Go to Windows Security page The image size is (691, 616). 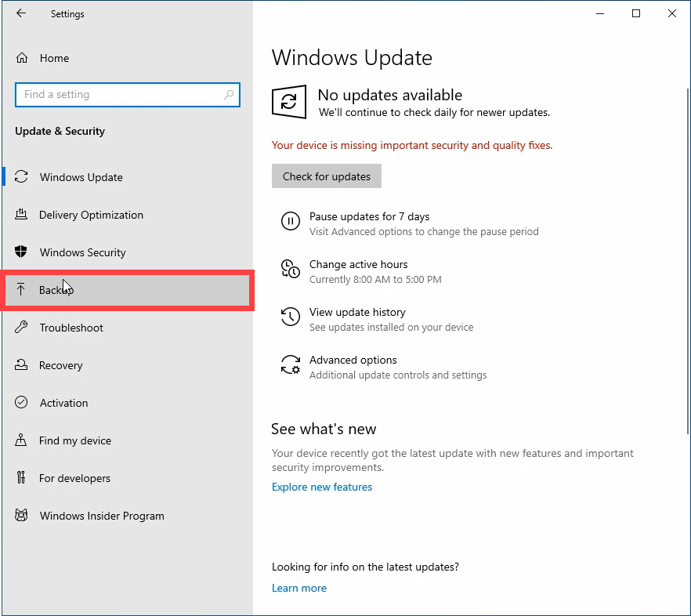[128, 252]
